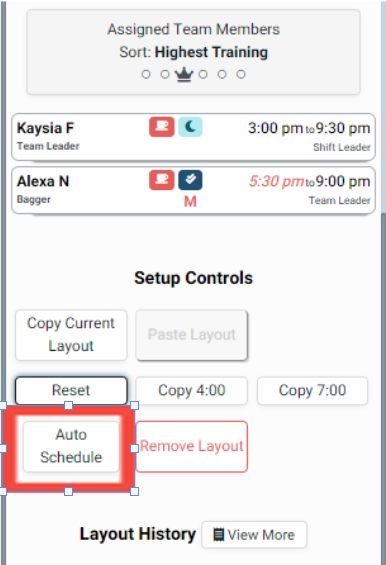Click Alexa N's red coffee break icon
Viewport: 386px width, 565px height.
pos(162,180)
